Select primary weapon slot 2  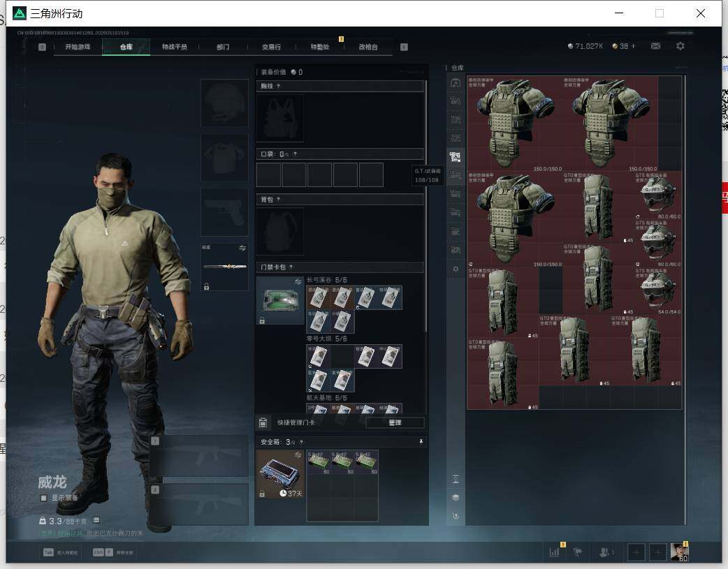pyautogui.click(x=198, y=505)
